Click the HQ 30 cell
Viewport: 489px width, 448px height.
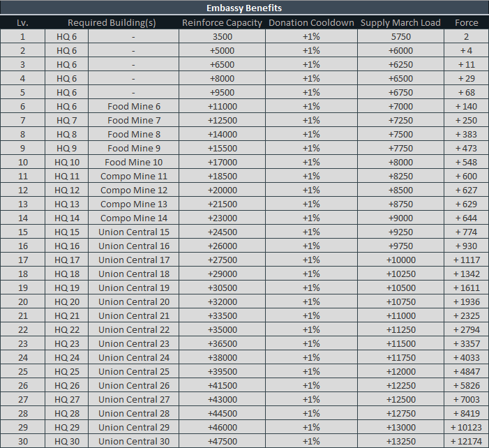coord(67,441)
